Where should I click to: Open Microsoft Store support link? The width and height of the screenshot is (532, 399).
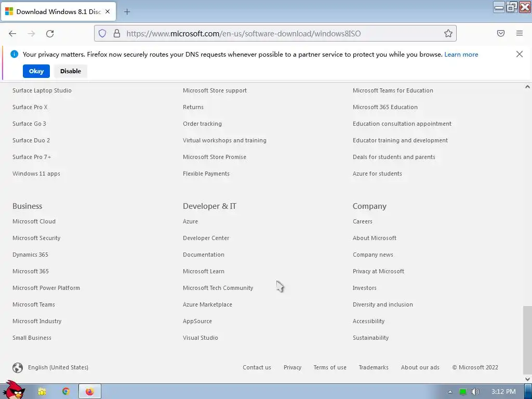(x=215, y=90)
